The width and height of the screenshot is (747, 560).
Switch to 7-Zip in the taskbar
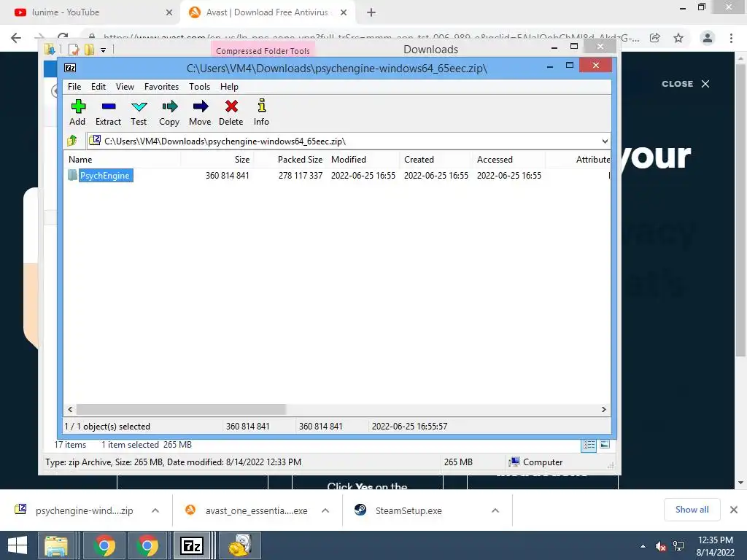[192, 545]
